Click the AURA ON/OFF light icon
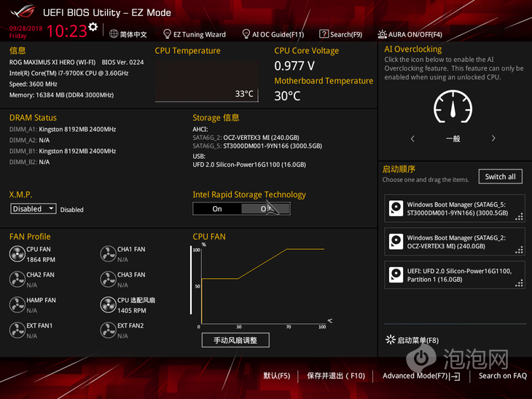This screenshot has height=399, width=532. click(382, 34)
